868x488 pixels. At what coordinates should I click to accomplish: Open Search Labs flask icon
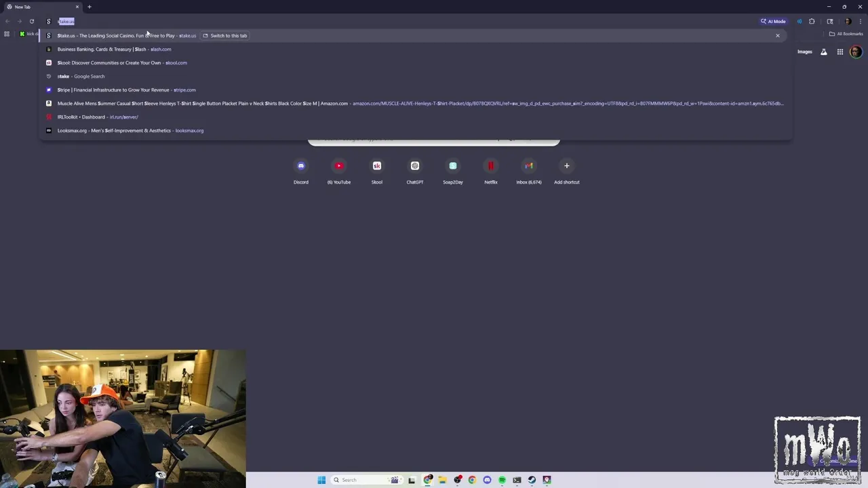pyautogui.click(x=824, y=52)
